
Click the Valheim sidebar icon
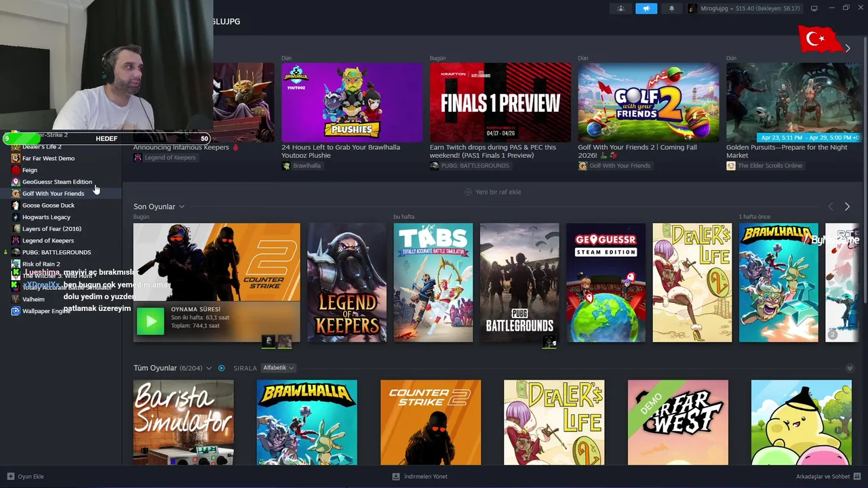[x=16, y=299]
